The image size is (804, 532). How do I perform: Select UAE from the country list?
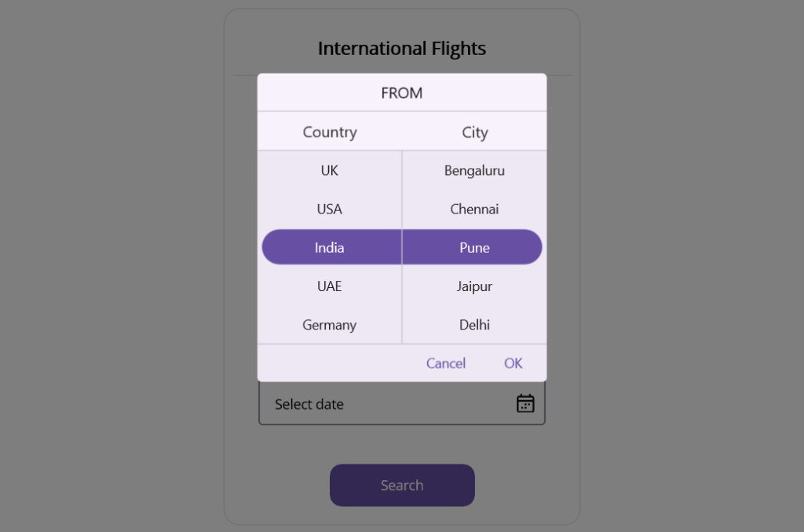329,286
